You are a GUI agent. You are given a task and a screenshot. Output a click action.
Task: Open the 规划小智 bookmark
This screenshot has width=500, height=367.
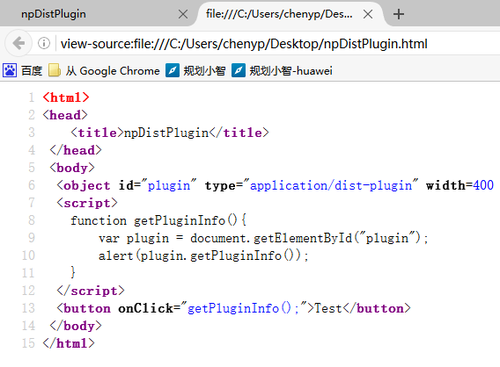click(x=196, y=71)
